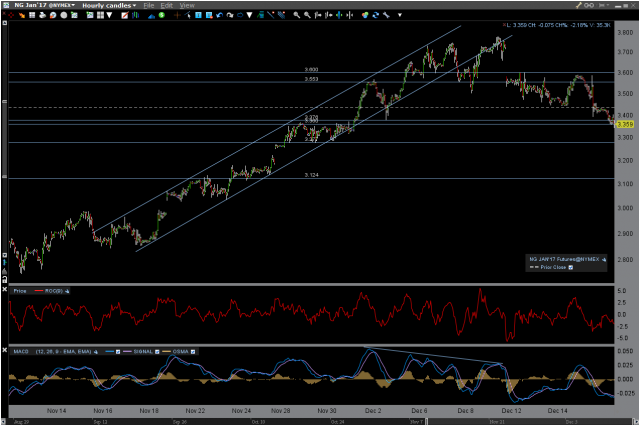Viewport: 640px width, 426px height.
Task: Select the arrow pointer tool
Action: coord(188,15)
